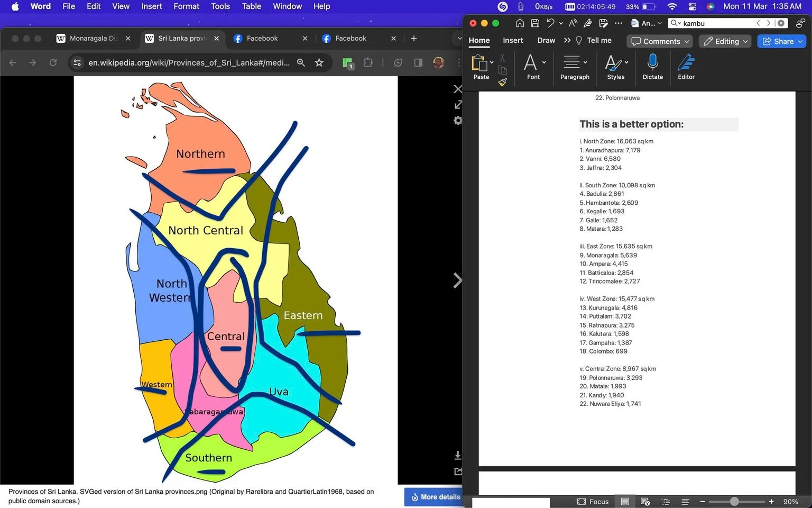Undo the last action in Word
This screenshot has height=508, width=812.
550,23
